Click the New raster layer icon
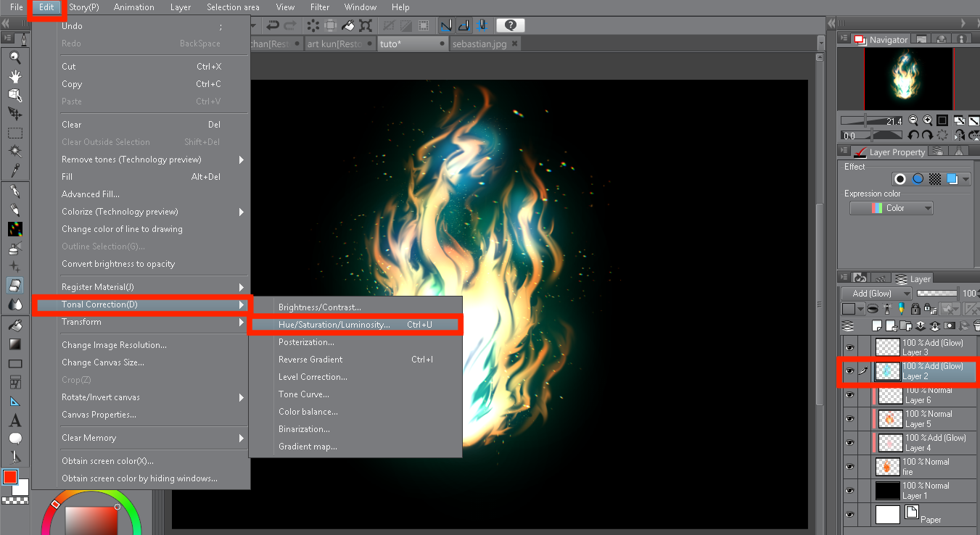The image size is (980, 535). click(876, 325)
